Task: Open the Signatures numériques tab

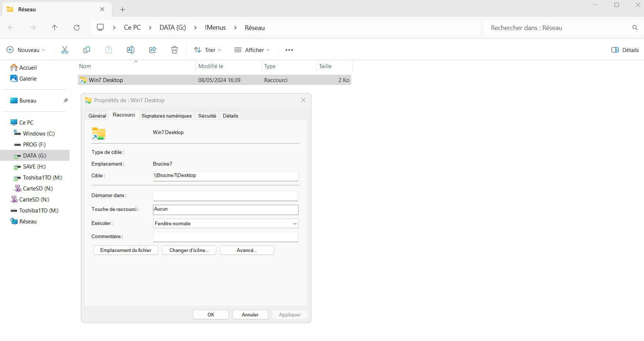Action: point(166,116)
